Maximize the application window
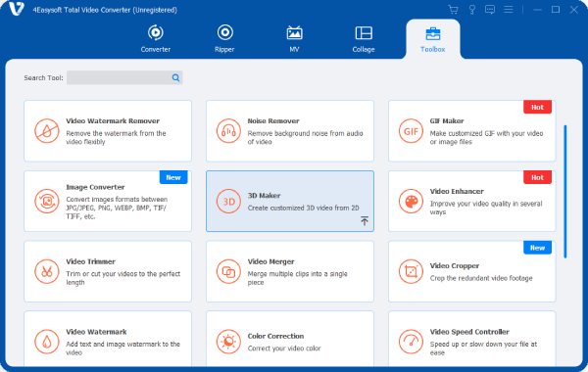Image resolution: width=588 pixels, height=372 pixels. coord(556,10)
